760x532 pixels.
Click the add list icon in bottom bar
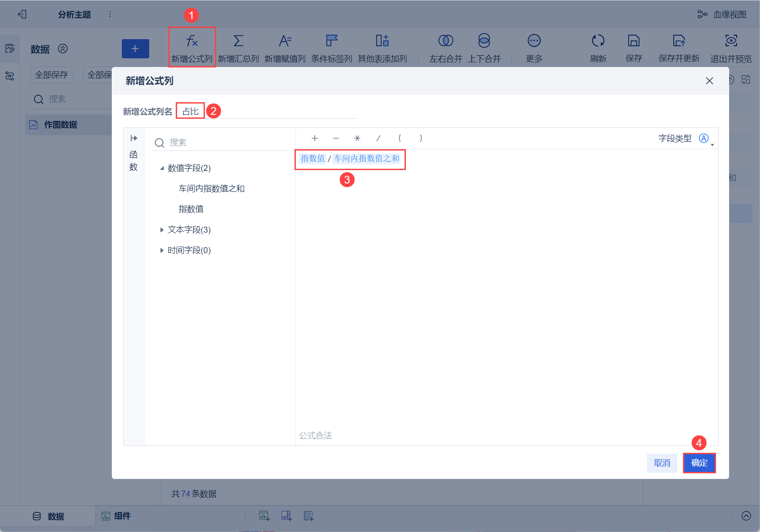[x=308, y=516]
